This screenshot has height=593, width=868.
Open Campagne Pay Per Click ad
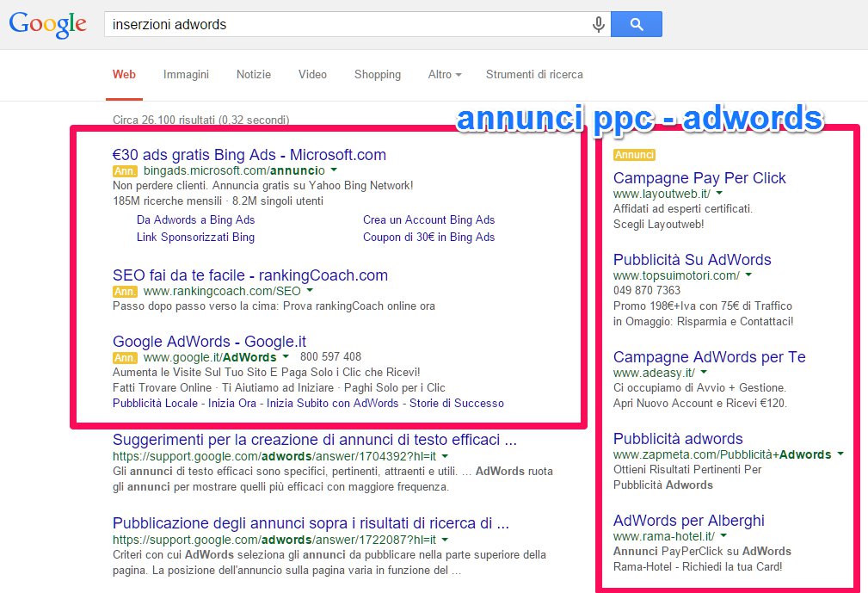pos(699,178)
